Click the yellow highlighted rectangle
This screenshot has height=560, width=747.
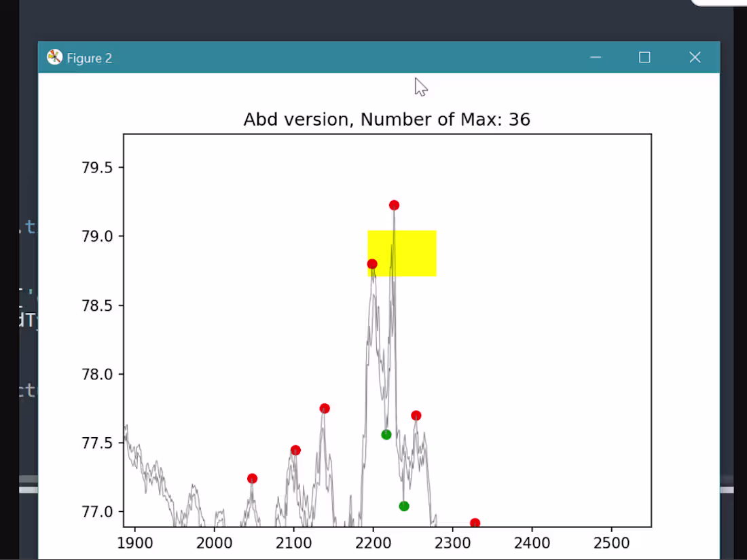coord(402,253)
